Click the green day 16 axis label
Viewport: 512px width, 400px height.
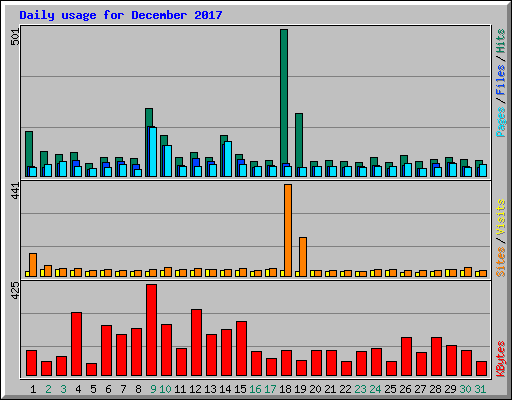pyautogui.click(x=255, y=389)
